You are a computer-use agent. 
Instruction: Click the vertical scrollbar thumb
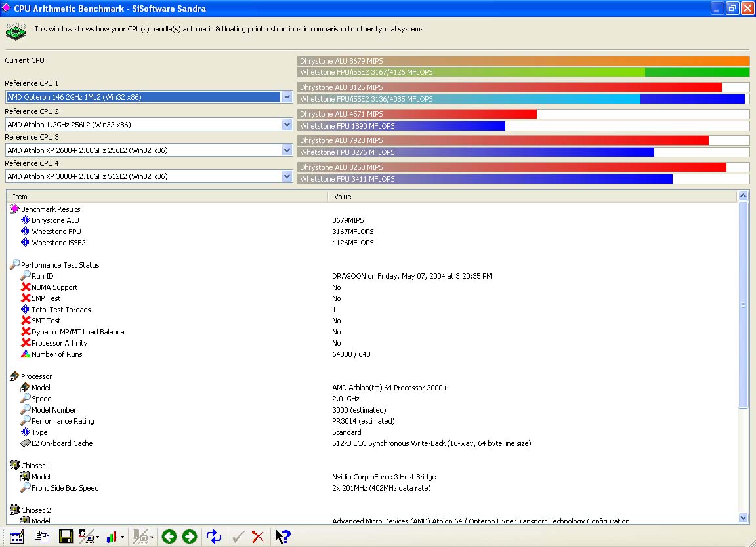point(743,304)
